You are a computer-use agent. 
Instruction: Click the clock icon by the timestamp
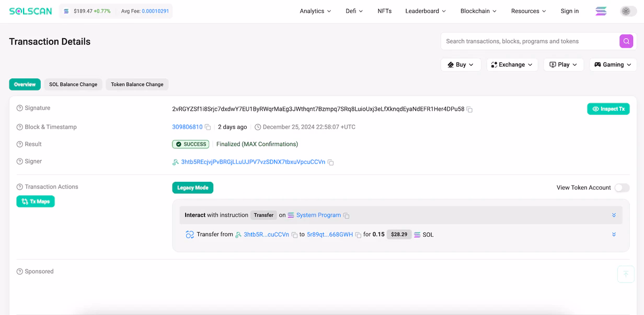[x=258, y=127]
